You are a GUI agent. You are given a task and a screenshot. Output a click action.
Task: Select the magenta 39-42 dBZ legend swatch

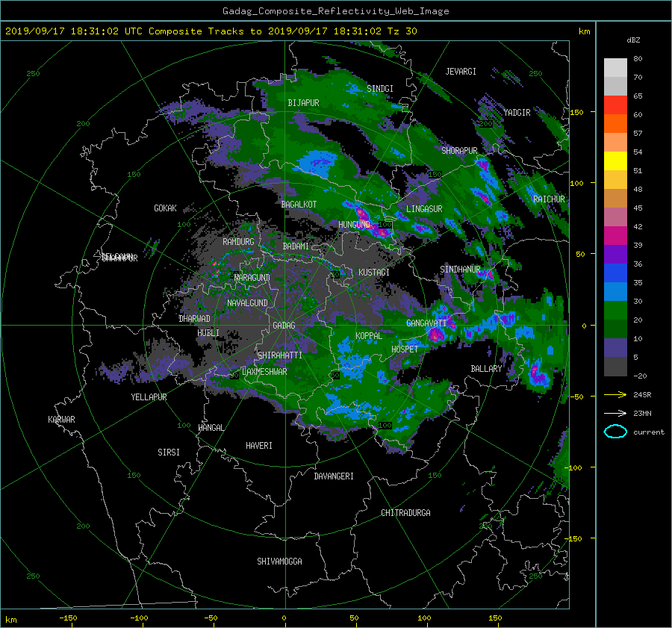[x=615, y=236]
